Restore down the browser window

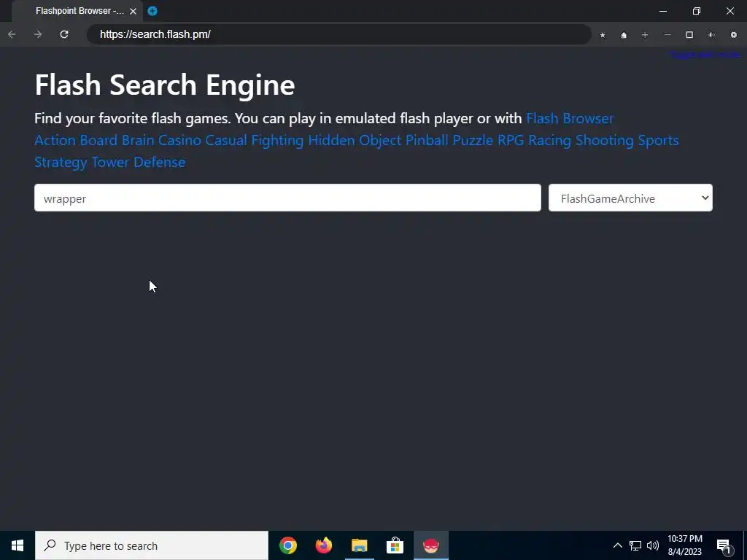697,11
